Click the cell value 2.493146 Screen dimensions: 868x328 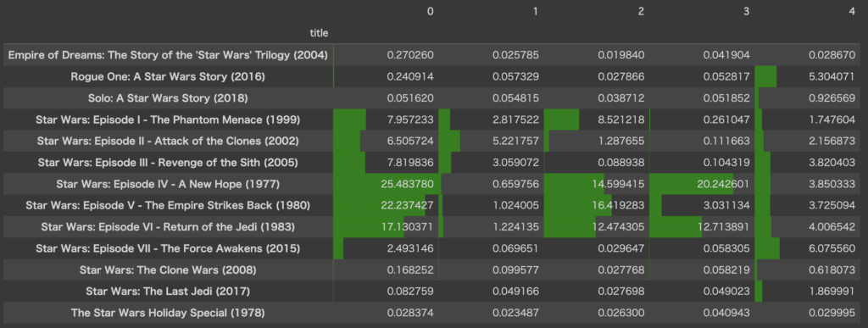click(410, 248)
